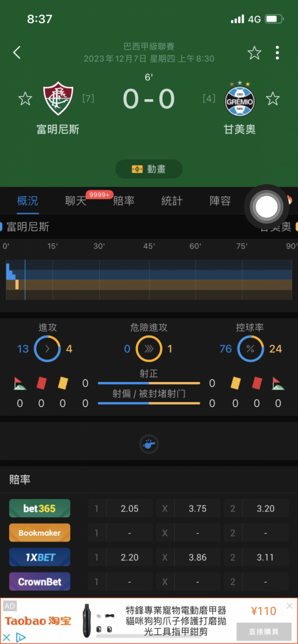This screenshot has width=298, height=644.
Task: Close the Taobao ad with X
Action: click(x=290, y=606)
